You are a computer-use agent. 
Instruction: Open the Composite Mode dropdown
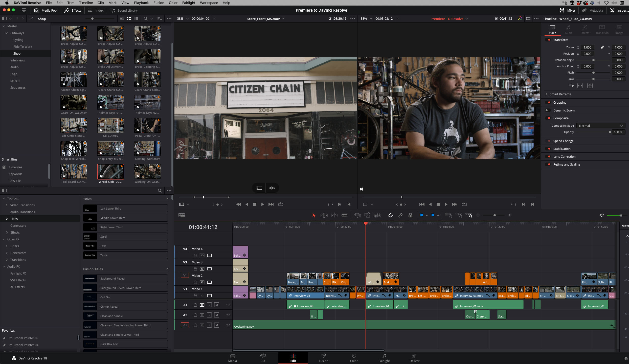pos(601,126)
